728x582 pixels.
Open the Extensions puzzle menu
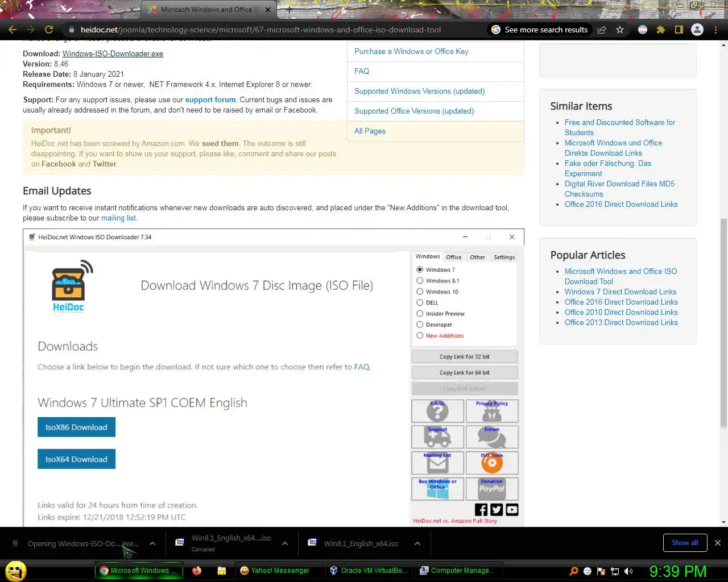[661, 30]
